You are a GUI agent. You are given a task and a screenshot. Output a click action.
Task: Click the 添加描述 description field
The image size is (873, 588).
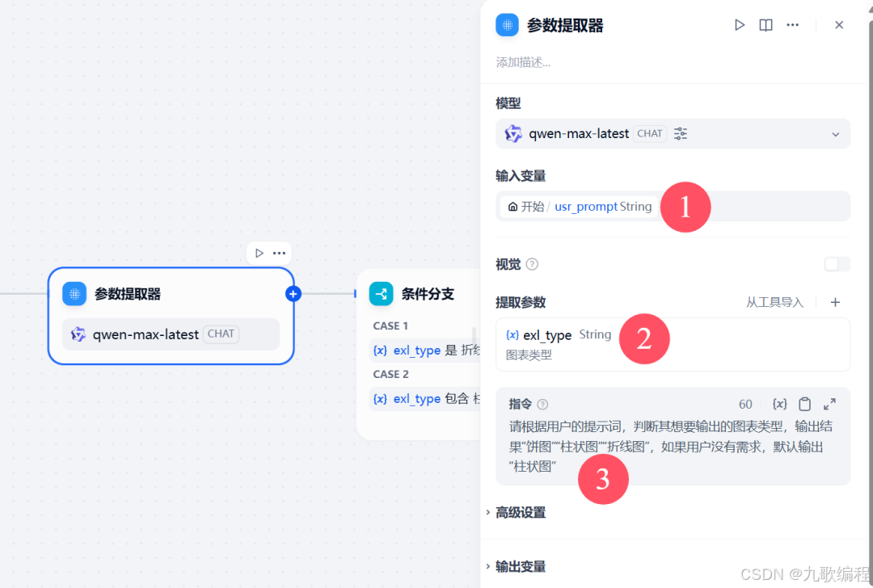click(x=523, y=62)
